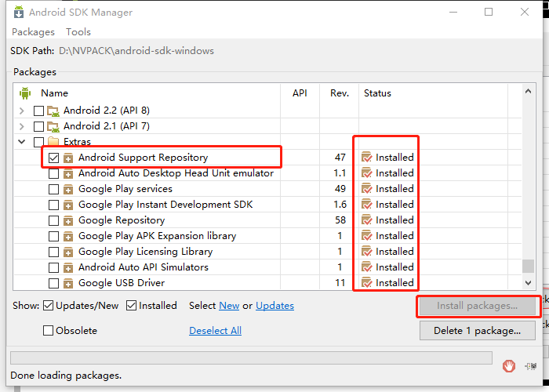Click the Android Auto API Simulators package icon

68,268
